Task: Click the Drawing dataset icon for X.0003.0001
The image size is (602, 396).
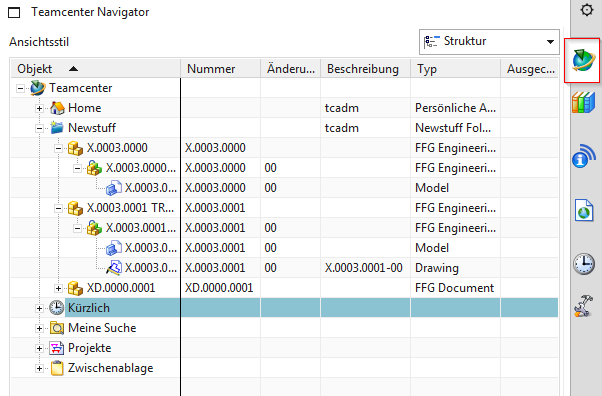Action: 114,268
